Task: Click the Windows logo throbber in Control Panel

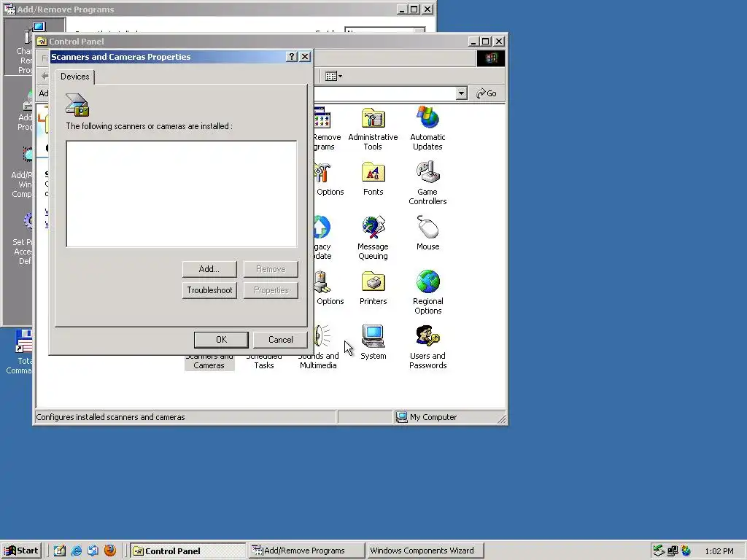Action: coord(491,58)
